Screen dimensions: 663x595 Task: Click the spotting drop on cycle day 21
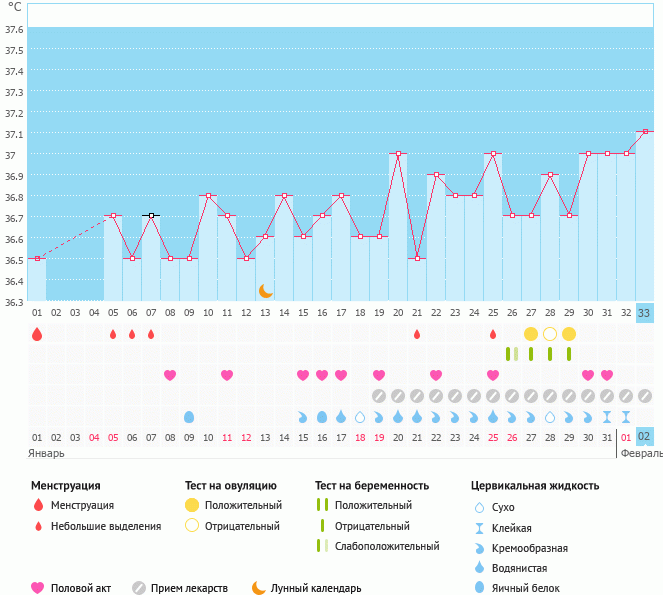pos(417,334)
